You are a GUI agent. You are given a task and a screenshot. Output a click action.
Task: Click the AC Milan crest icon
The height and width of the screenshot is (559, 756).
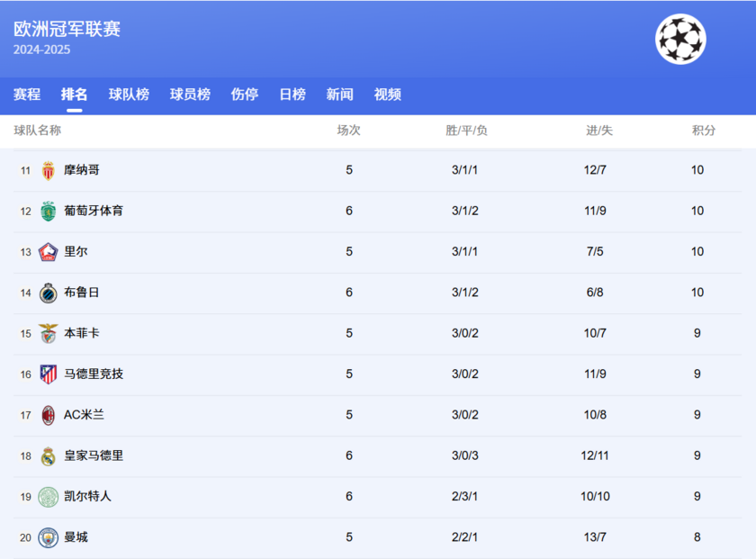(49, 415)
